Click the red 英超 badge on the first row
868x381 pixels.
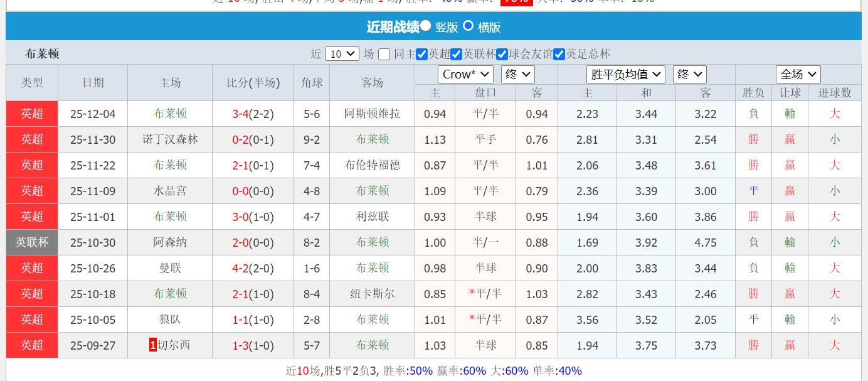point(31,114)
